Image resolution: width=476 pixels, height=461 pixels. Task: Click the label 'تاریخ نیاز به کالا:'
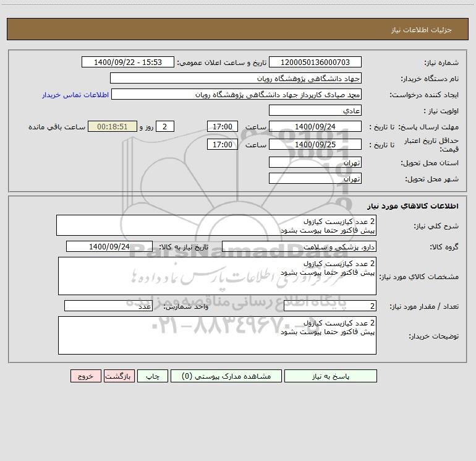(x=184, y=248)
